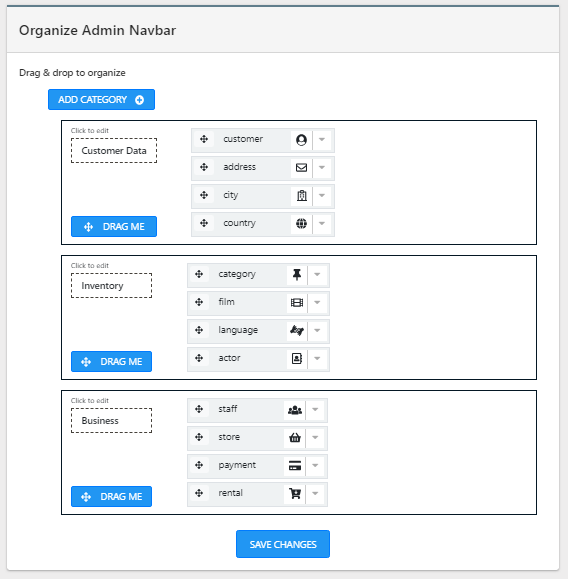Click the customer user-circle icon
This screenshot has height=579, width=568.
coord(301,140)
